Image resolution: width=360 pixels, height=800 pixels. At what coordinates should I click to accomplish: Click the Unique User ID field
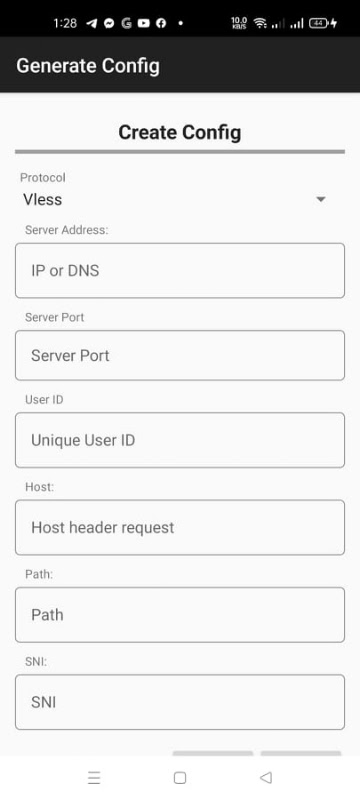[x=179, y=440]
